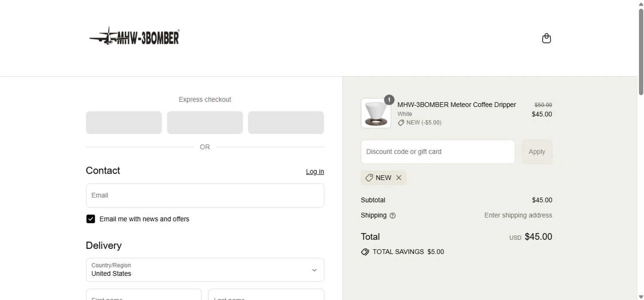Click the shipping help question mark icon

pyautogui.click(x=392, y=216)
